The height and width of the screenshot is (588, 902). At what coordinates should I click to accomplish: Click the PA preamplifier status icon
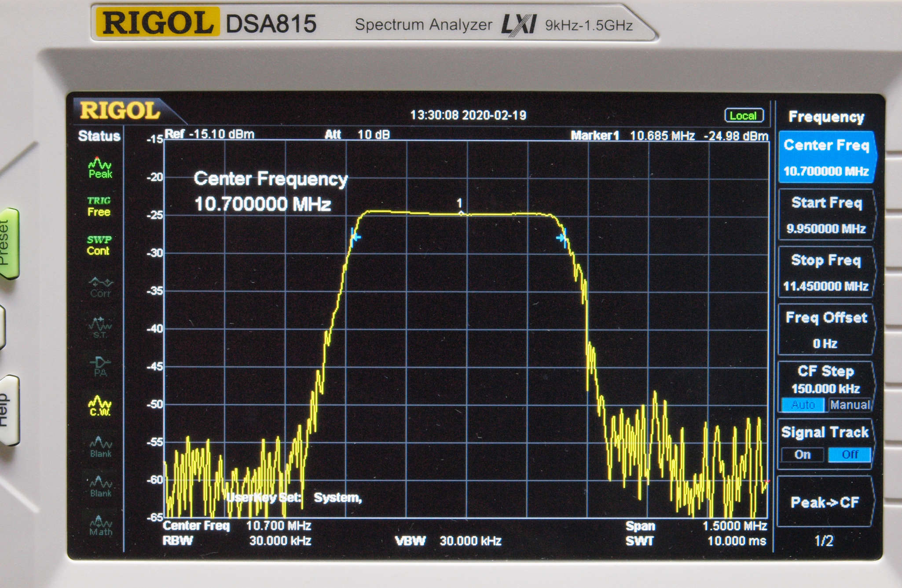100,366
